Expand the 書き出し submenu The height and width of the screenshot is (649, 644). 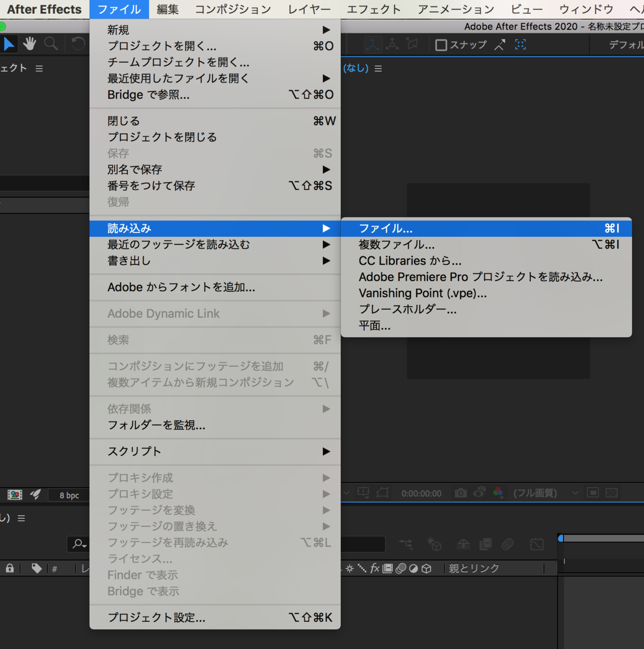[215, 261]
